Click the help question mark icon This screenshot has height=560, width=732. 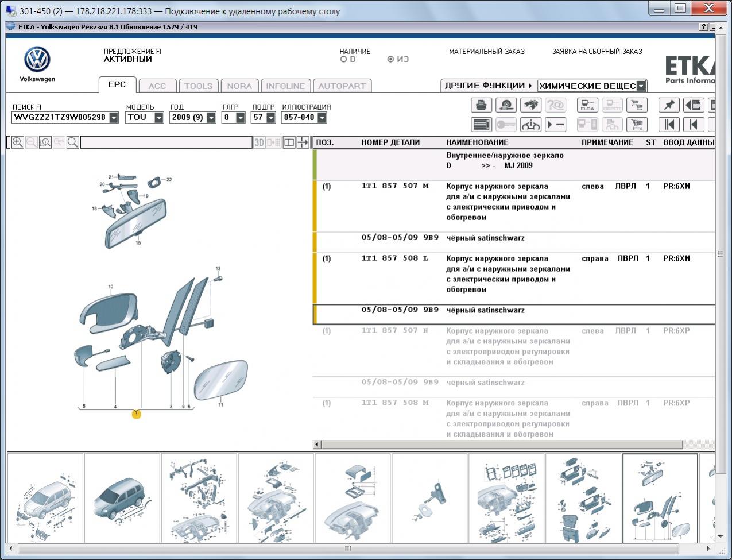pyautogui.click(x=704, y=27)
